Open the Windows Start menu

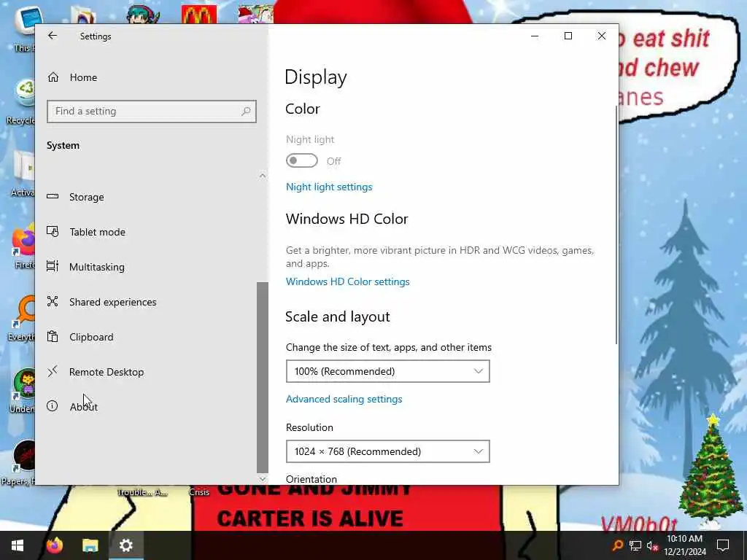coord(18,545)
